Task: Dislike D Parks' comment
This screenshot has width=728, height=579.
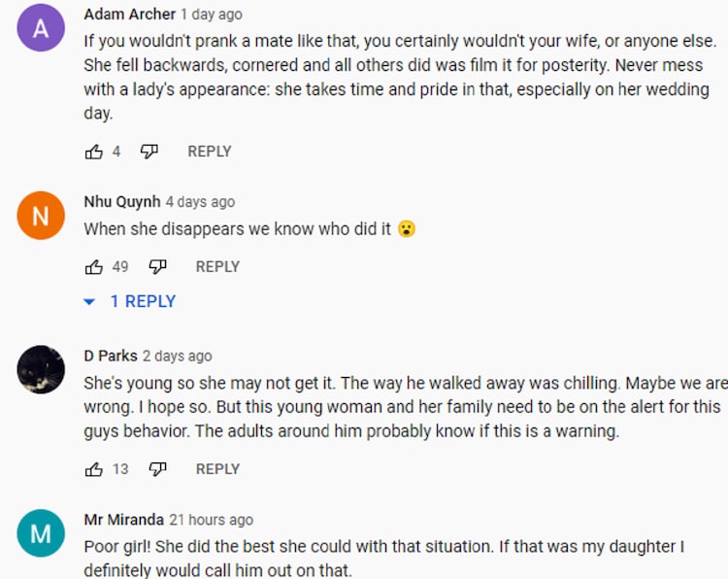Action: [x=157, y=469]
